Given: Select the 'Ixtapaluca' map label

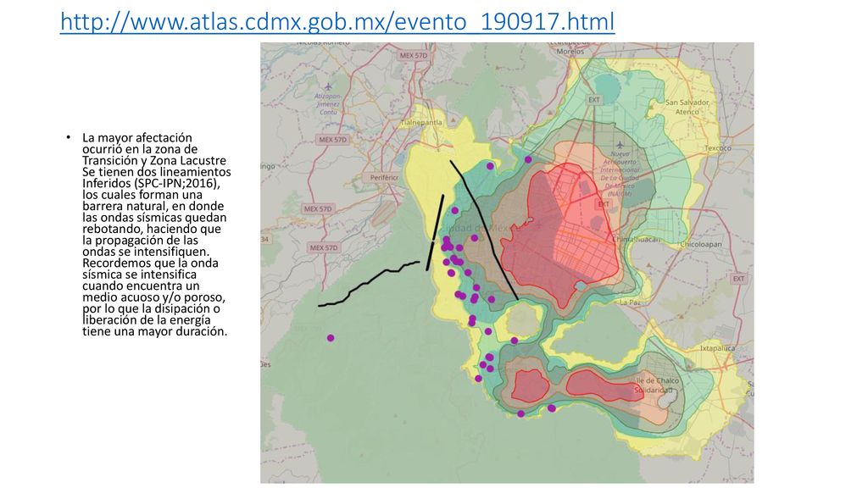Looking at the screenshot, I should (x=717, y=348).
